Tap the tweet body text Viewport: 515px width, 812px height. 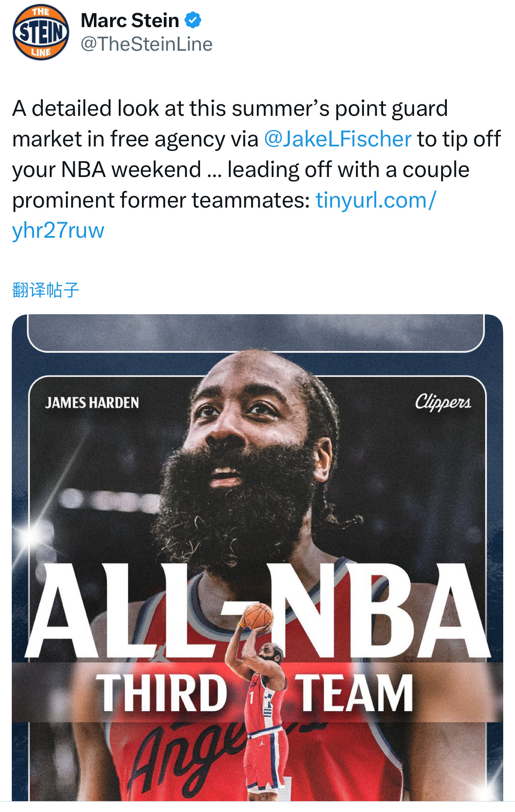point(257,169)
